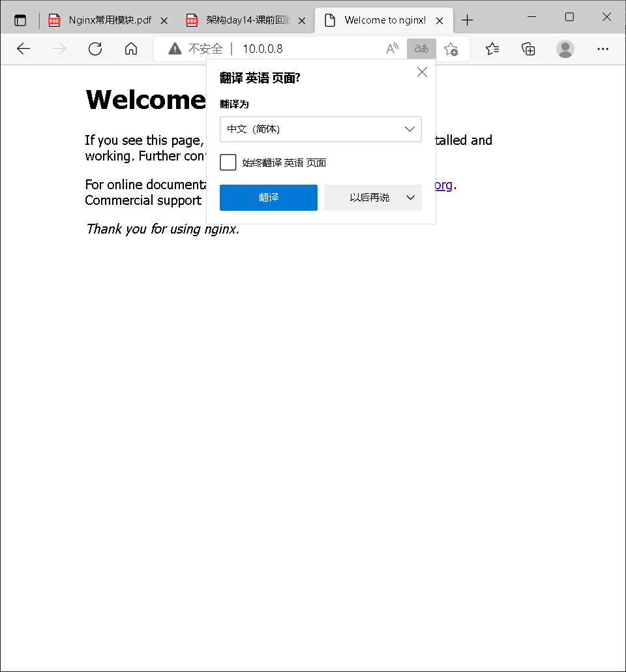Open the Favorites list
This screenshot has height=672, width=626.
pyautogui.click(x=492, y=49)
